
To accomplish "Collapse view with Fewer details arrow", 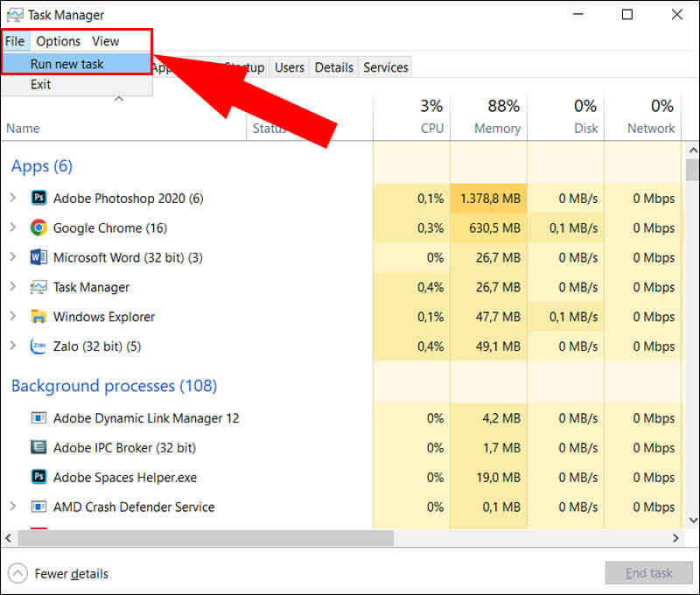I will 17,574.
